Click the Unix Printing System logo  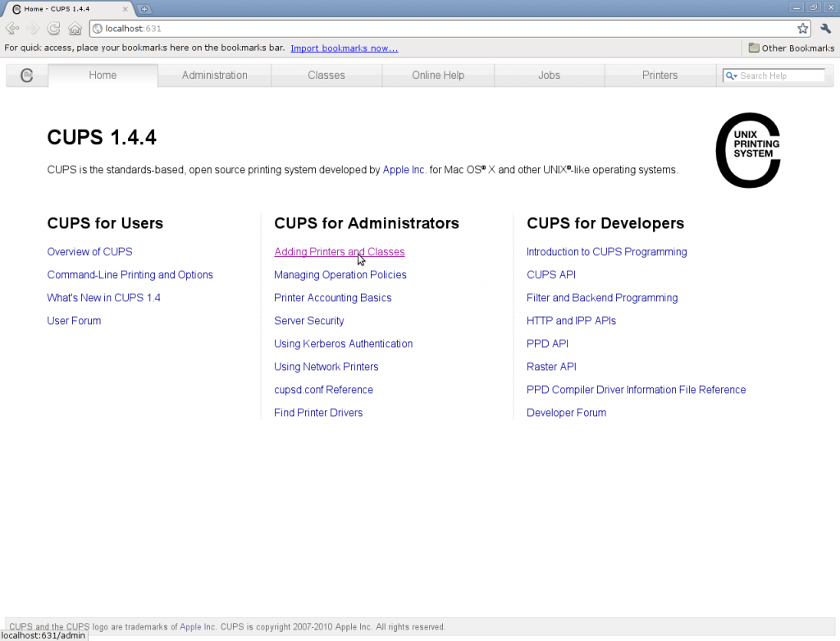[x=748, y=150]
